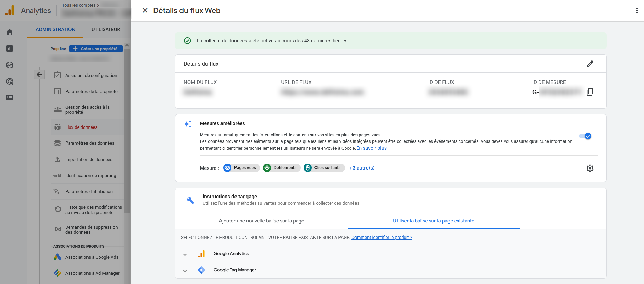Open Importation de données
This screenshot has height=284, width=644.
point(88,159)
